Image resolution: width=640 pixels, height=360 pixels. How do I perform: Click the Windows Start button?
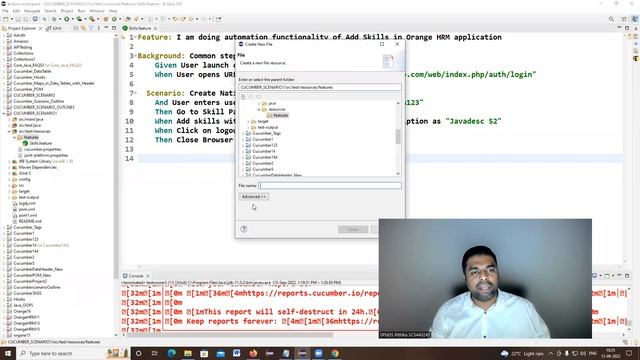(x=8, y=353)
